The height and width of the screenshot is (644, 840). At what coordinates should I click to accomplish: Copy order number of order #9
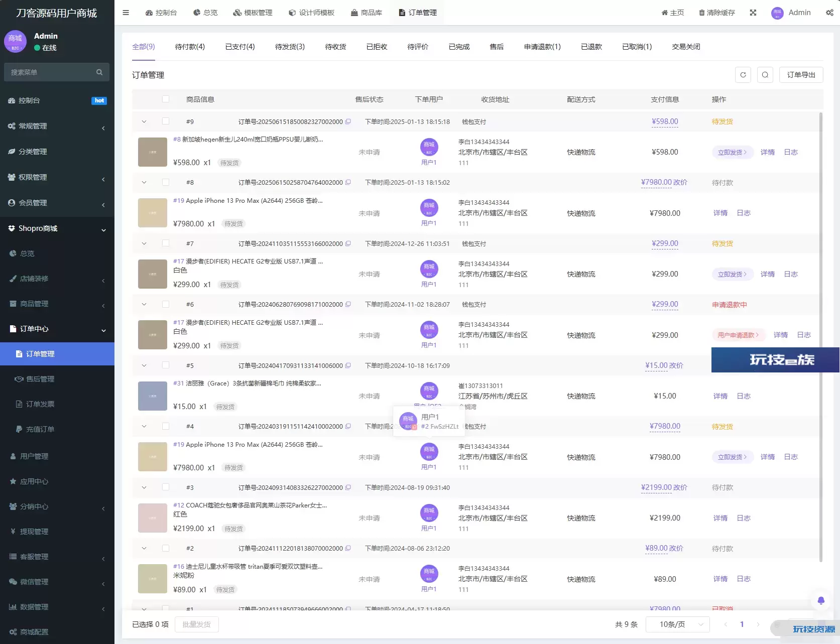[x=348, y=121]
